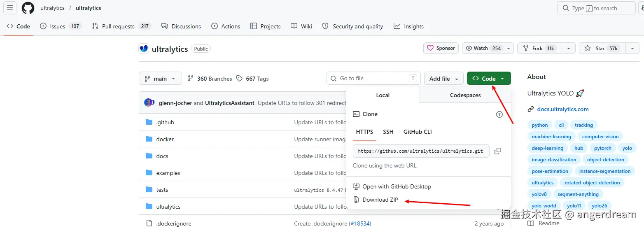
Task: Click the ultralytics owner breadcrumb link
Action: point(52,8)
